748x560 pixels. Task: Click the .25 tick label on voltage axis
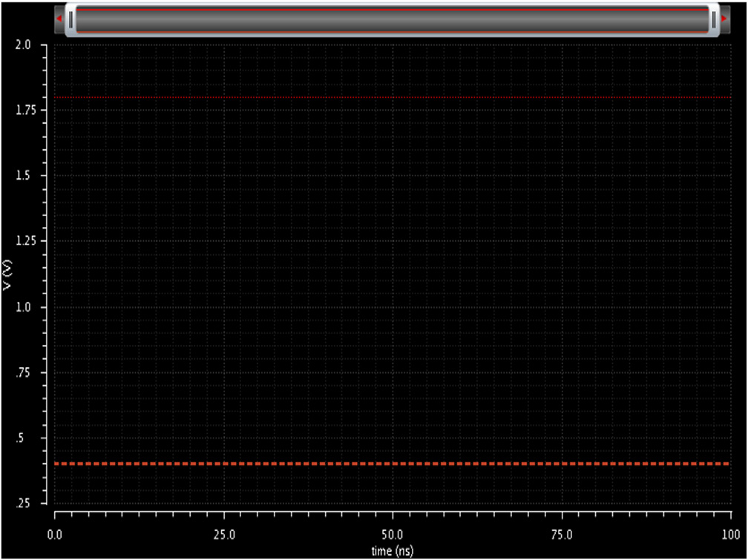22,504
